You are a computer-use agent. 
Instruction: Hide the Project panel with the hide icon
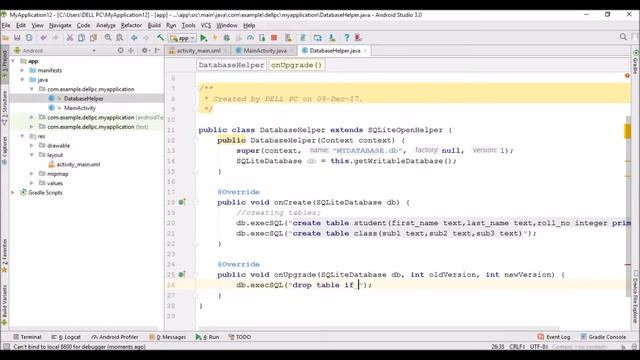(158, 51)
